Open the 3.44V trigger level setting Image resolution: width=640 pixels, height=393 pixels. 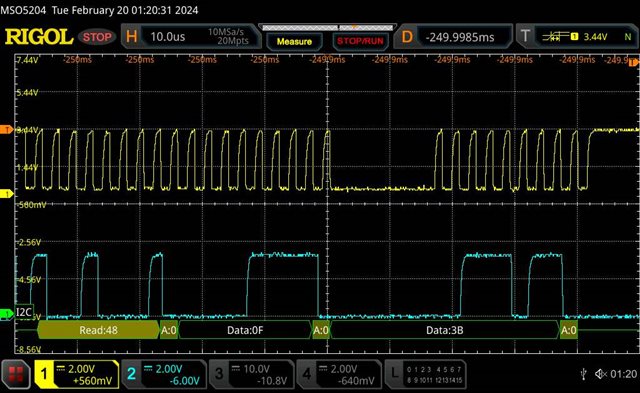pyautogui.click(x=596, y=37)
